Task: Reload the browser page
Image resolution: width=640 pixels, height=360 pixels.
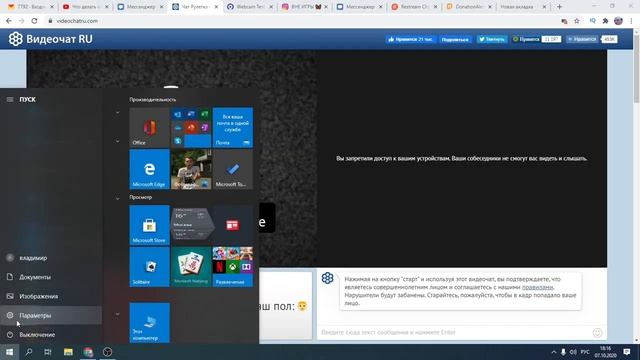Action: tap(34, 21)
